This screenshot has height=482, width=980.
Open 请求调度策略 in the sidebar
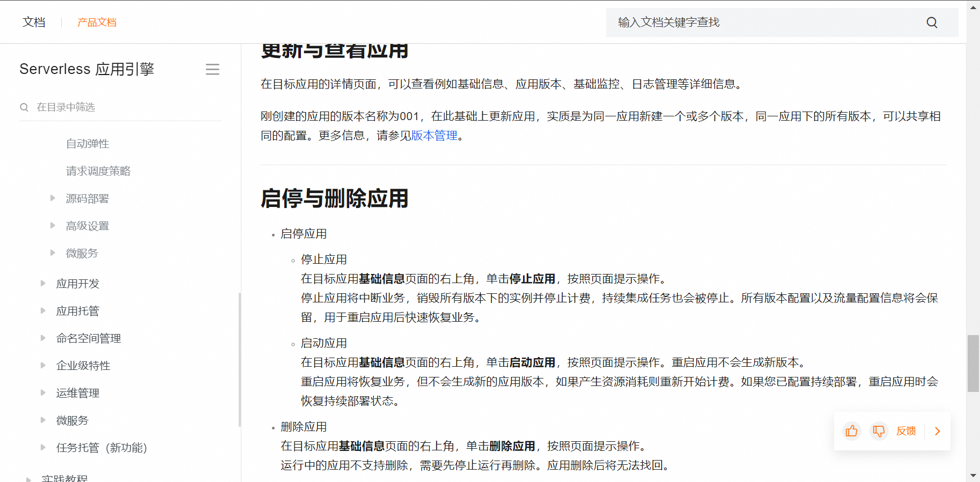tap(98, 171)
